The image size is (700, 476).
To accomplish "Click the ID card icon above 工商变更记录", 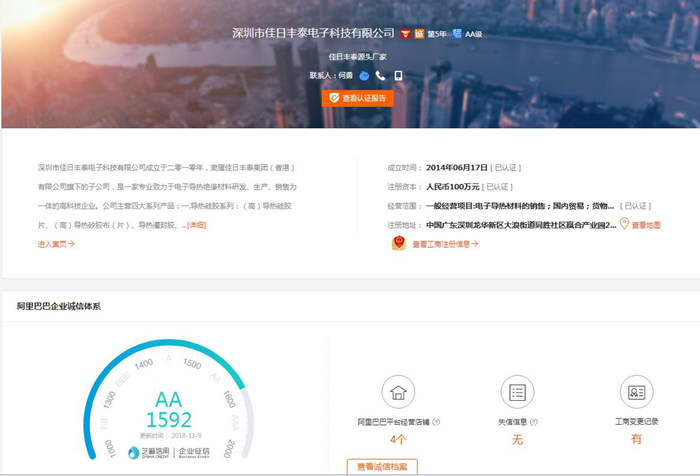I will (636, 391).
